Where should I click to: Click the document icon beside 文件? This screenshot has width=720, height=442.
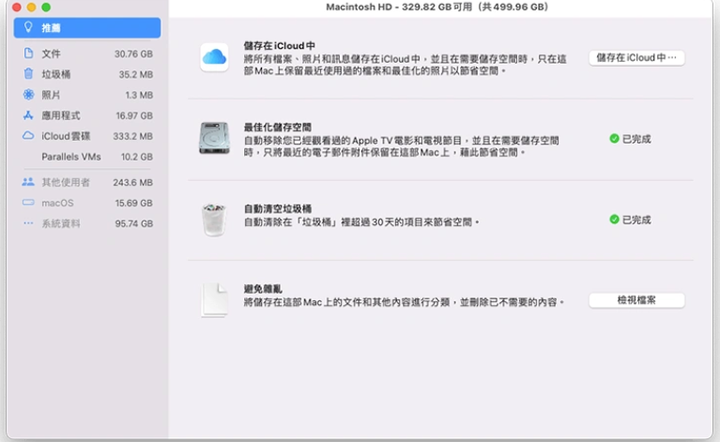click(x=28, y=53)
